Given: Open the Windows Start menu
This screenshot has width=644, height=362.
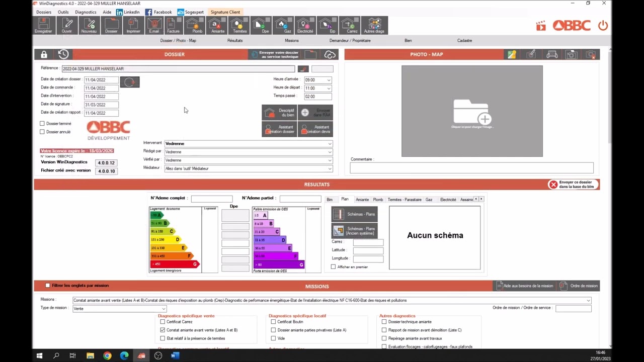Looking at the screenshot, I should coord(39,355).
